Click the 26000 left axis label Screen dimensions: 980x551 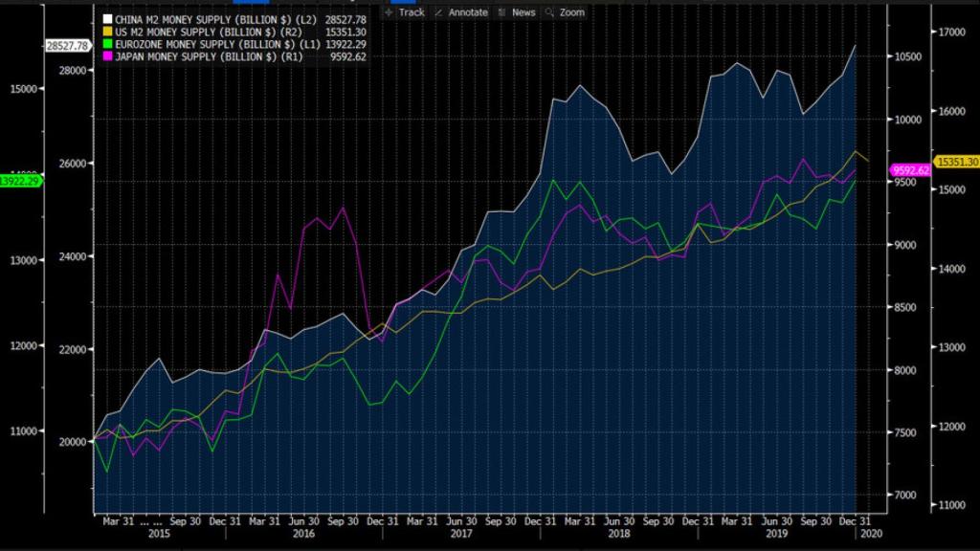73,164
